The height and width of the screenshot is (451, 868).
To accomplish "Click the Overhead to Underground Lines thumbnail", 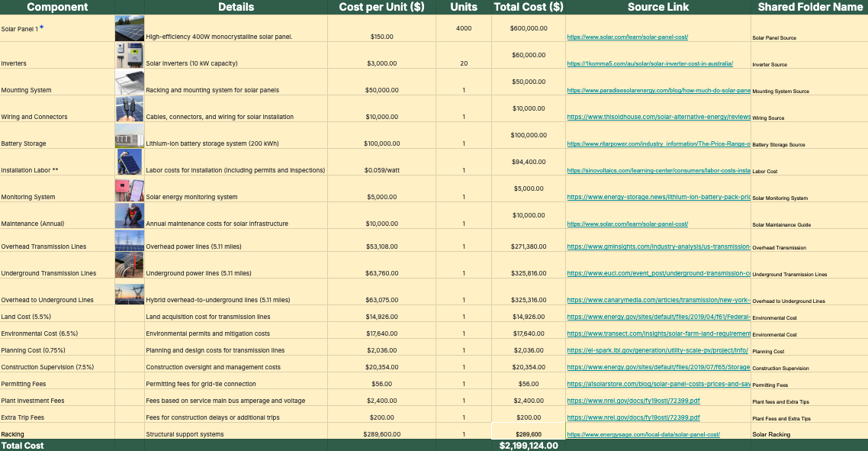I will (130, 294).
